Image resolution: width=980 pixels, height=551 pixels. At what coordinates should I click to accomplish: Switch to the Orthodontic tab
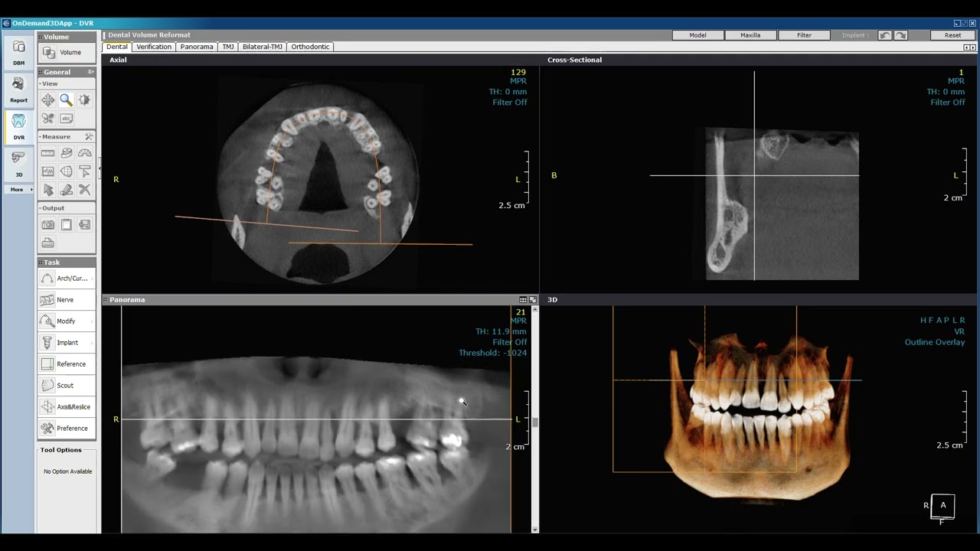click(310, 47)
